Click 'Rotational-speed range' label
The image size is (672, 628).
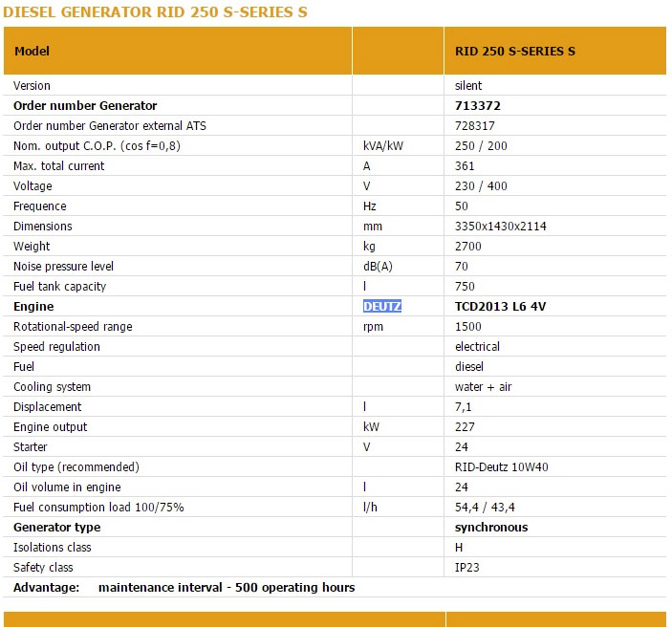tap(73, 327)
